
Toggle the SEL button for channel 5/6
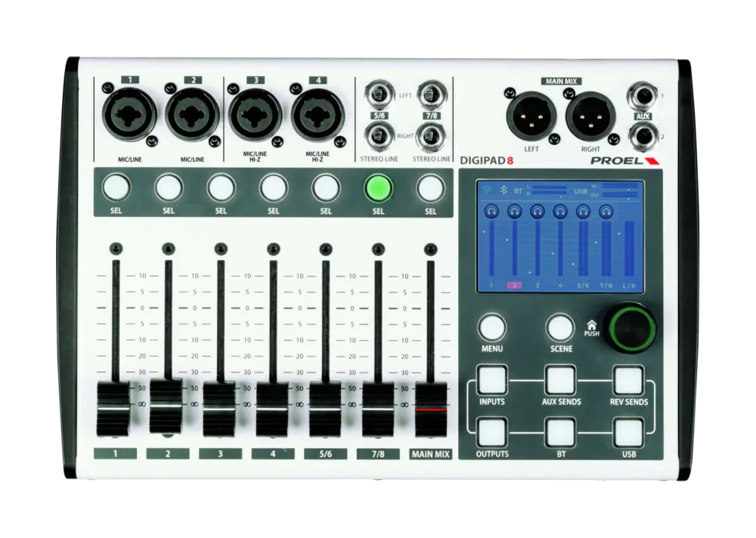coord(326,188)
